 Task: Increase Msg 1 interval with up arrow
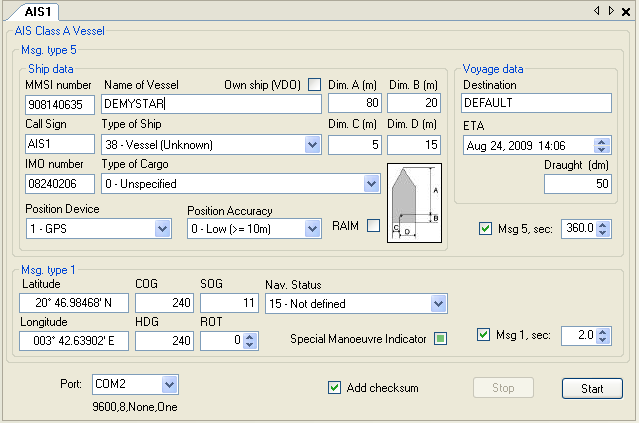[x=603, y=332]
